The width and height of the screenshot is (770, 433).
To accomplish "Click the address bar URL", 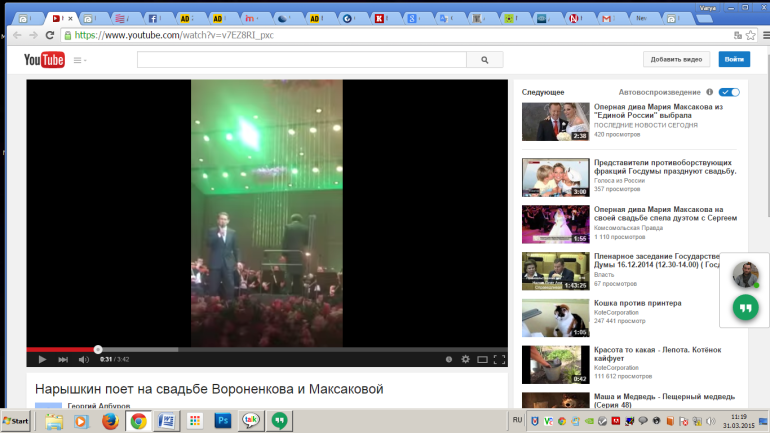I will pyautogui.click(x=174, y=35).
